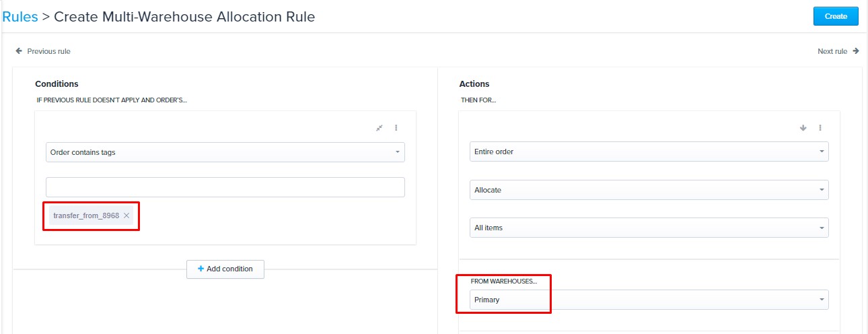Viewport: 868px width, 334px height.
Task: Expand the All items dropdown
Action: (649, 228)
